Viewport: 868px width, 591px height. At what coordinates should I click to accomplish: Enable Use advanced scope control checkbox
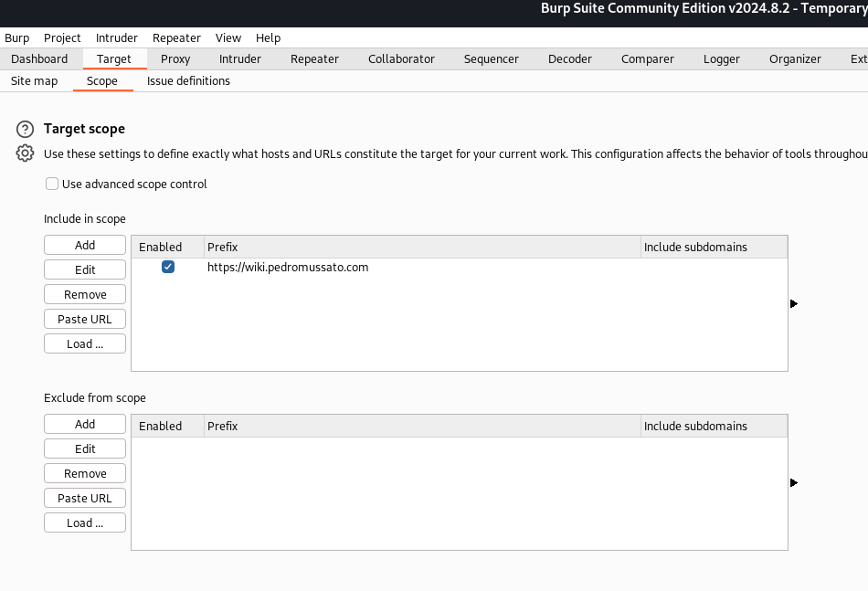52,185
